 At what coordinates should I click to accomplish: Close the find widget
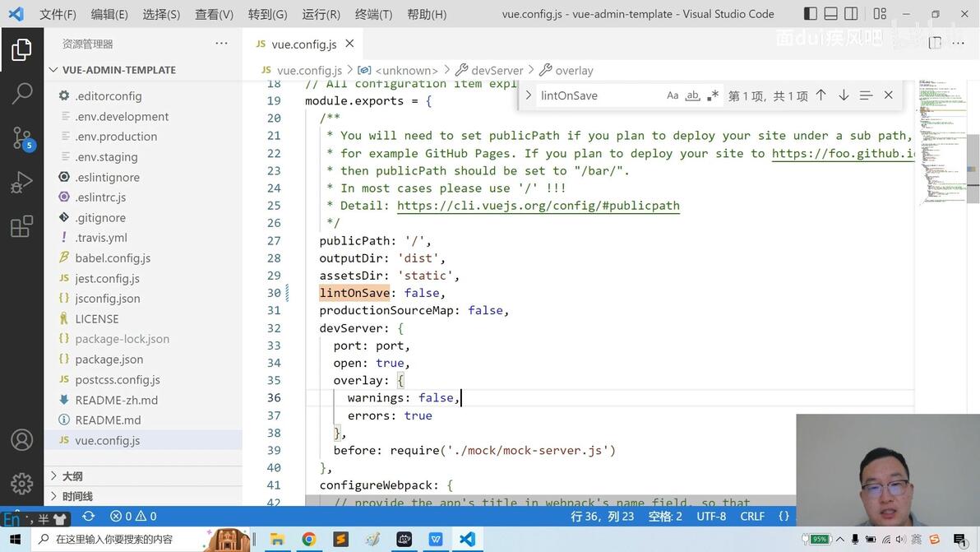(888, 95)
